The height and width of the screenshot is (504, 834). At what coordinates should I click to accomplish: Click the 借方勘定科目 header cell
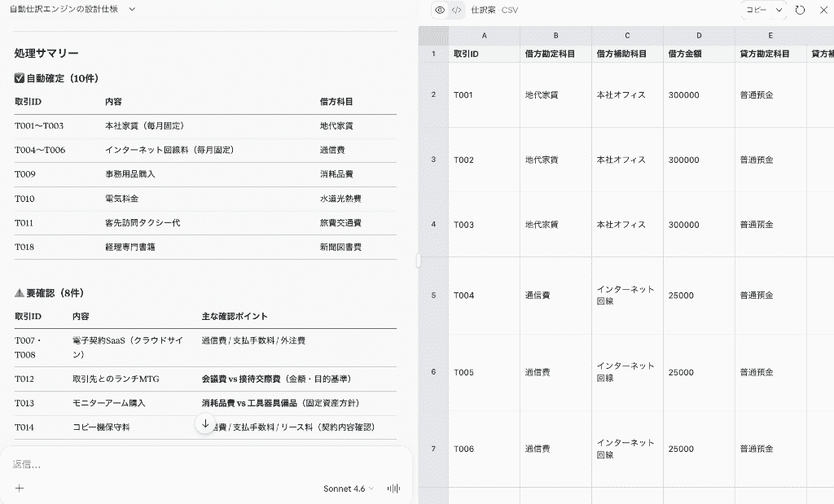(555, 54)
